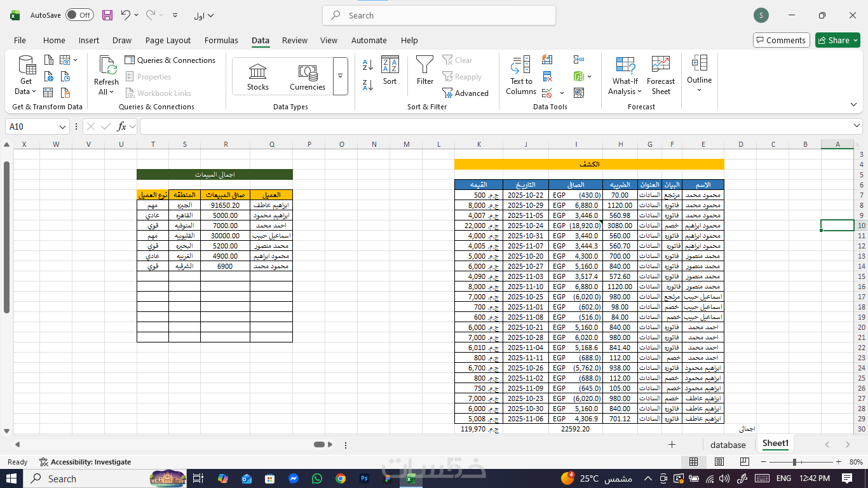Expand the formula bar
Screen dimensions: 868x488
[x=857, y=126]
